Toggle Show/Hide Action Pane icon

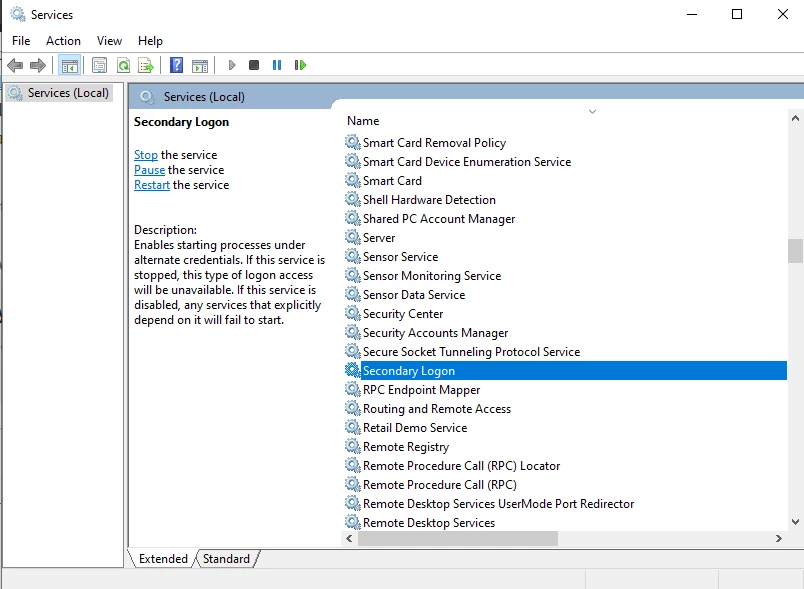click(x=200, y=65)
